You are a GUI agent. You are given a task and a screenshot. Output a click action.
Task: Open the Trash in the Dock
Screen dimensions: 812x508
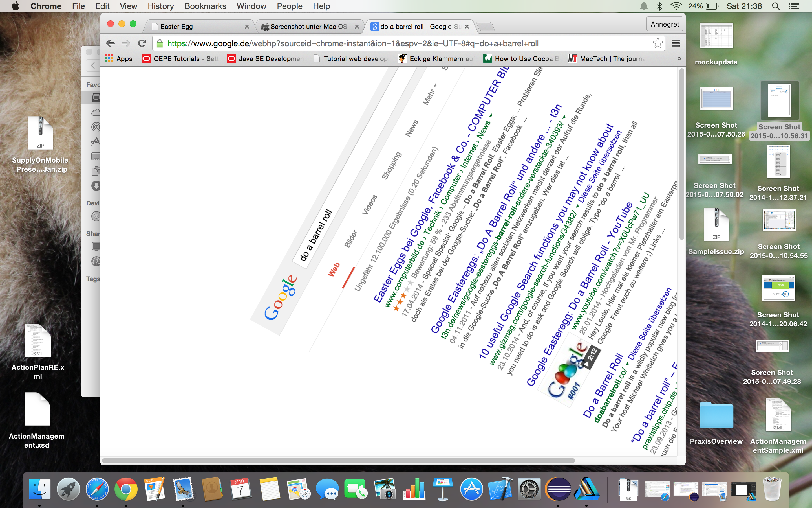click(773, 489)
